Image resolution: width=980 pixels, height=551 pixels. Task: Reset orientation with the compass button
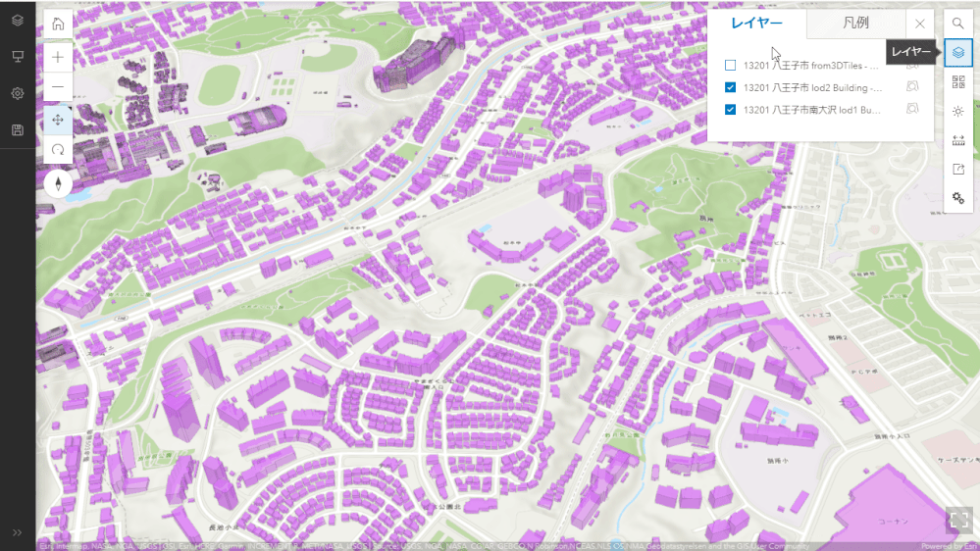point(58,183)
